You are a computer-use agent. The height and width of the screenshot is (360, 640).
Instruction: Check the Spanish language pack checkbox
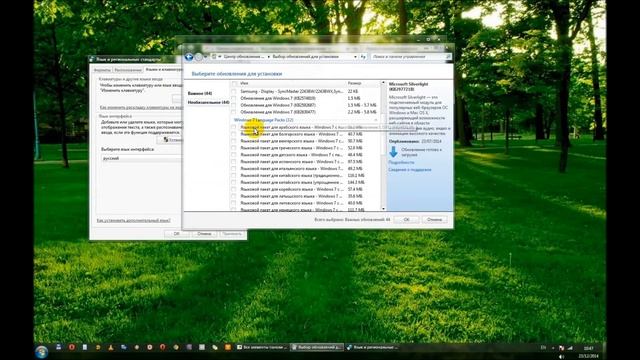[234, 162]
